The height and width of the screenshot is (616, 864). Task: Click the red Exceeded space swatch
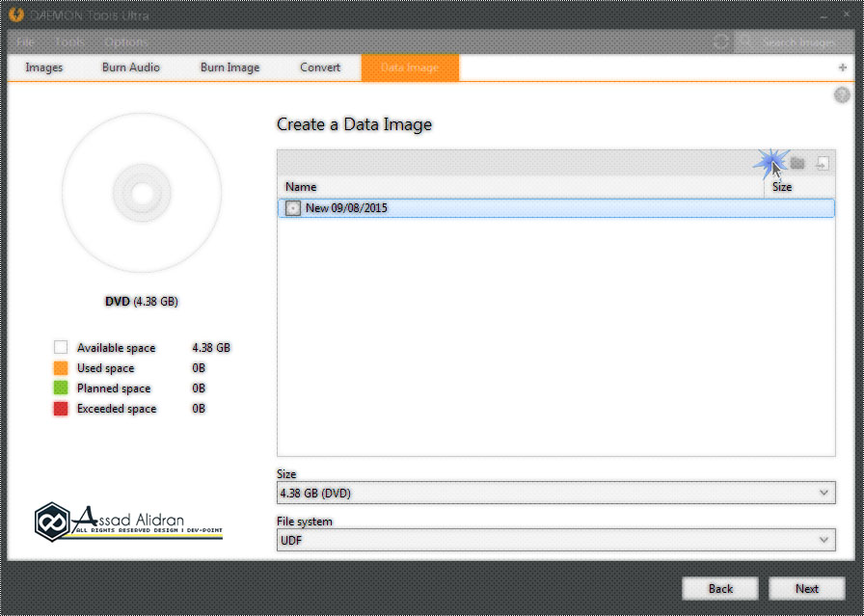(x=61, y=409)
